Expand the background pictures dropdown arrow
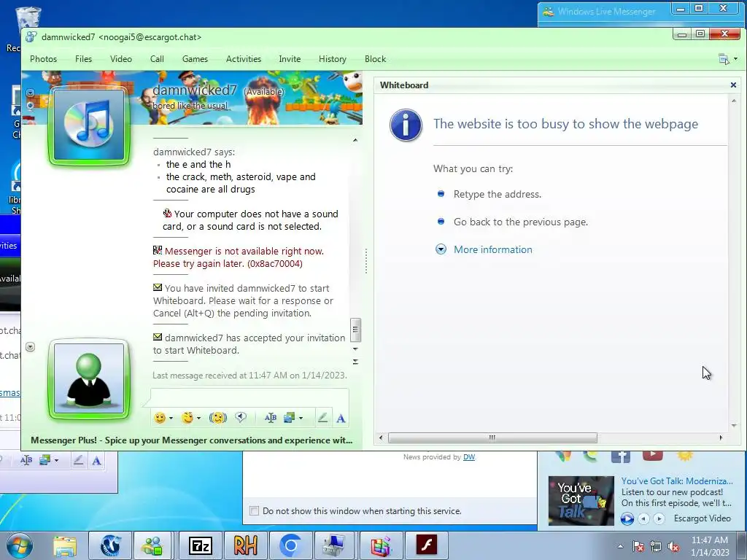This screenshot has height=560, width=747. point(301,418)
